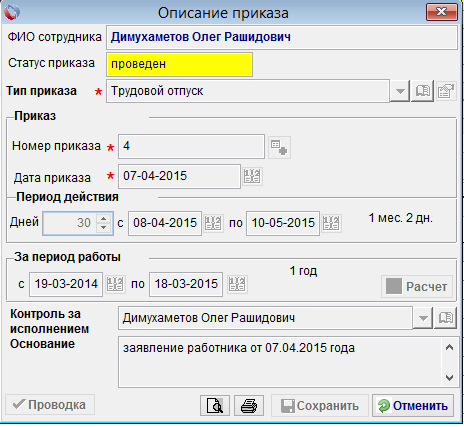Increase days count with up arrow
Viewport: 464px width, 427px height.
tap(104, 218)
